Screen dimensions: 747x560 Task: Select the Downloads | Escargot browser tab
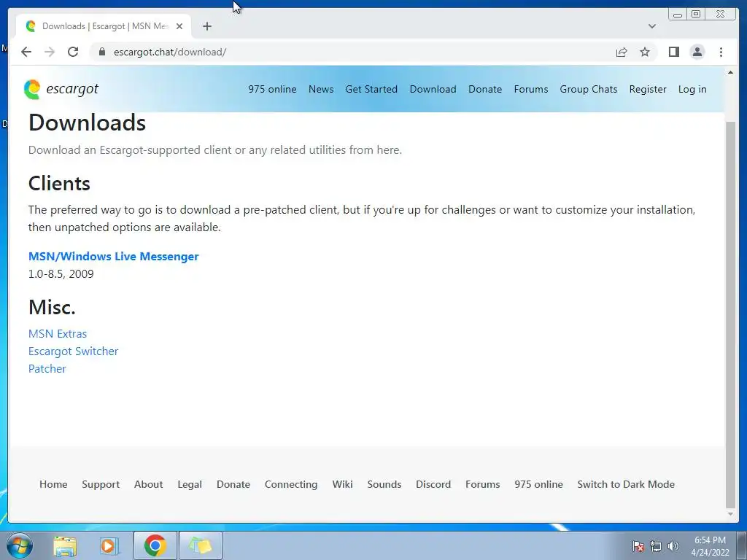pos(104,26)
